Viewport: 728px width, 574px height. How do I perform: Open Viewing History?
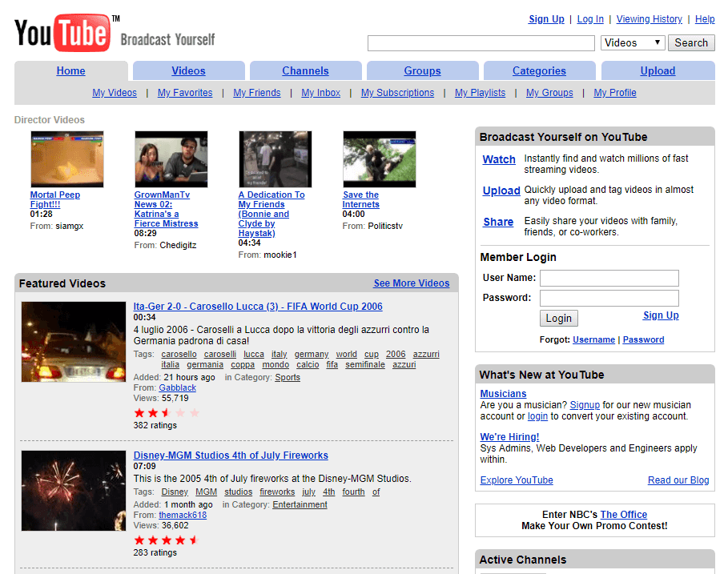point(649,19)
